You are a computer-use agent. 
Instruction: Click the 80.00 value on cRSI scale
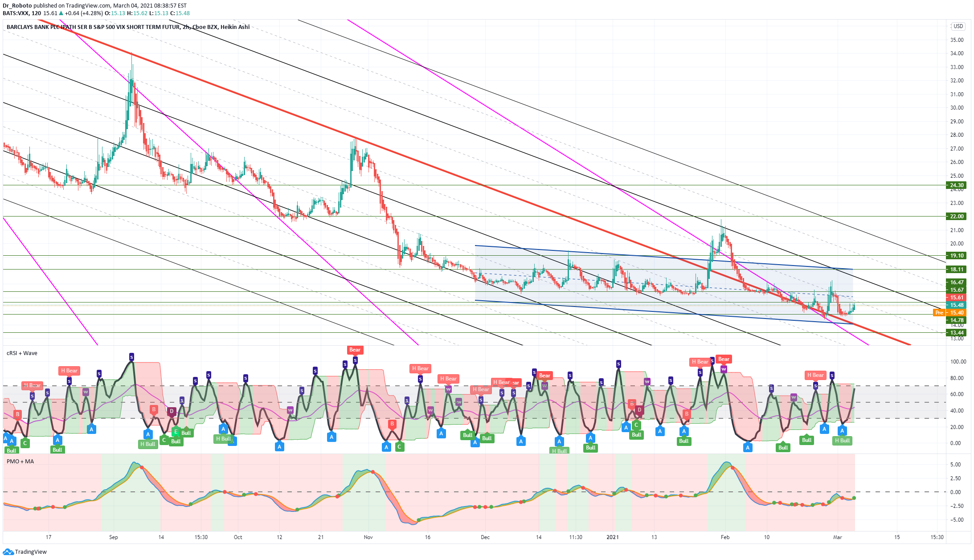click(x=957, y=378)
